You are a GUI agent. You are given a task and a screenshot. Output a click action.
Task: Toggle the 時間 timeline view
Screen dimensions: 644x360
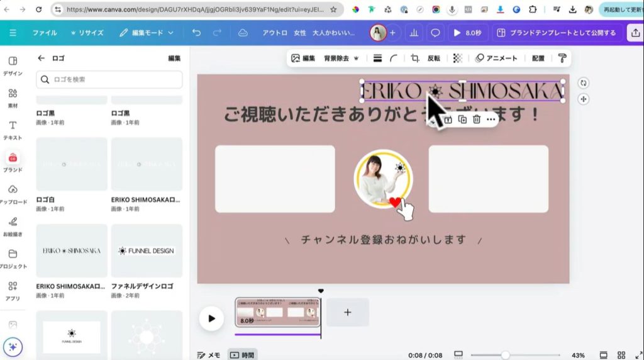(242, 355)
